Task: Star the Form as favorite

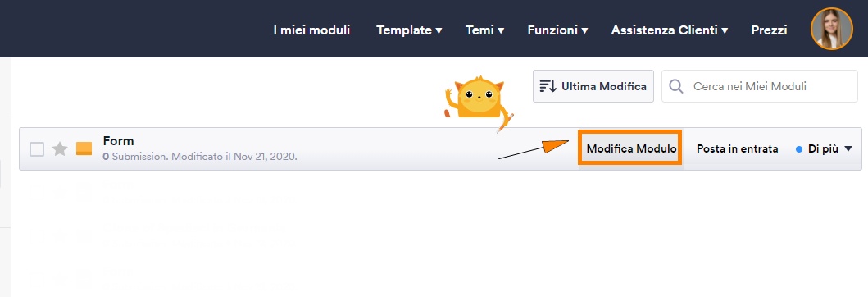Action: (x=60, y=149)
